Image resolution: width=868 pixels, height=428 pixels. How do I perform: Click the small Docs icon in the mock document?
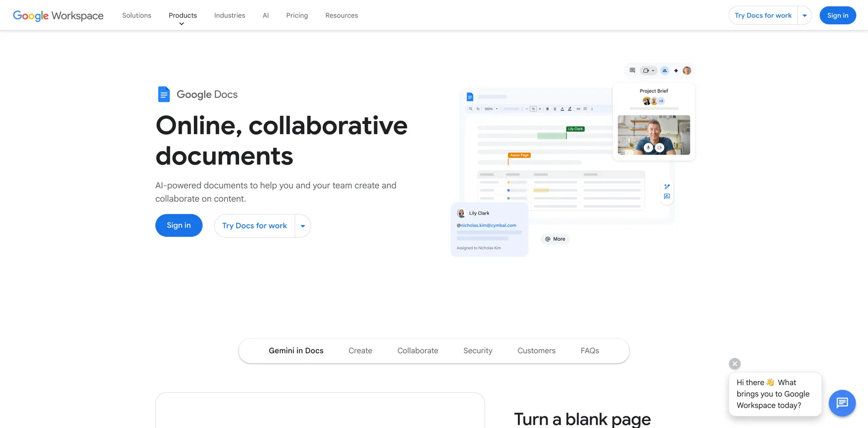tap(470, 97)
